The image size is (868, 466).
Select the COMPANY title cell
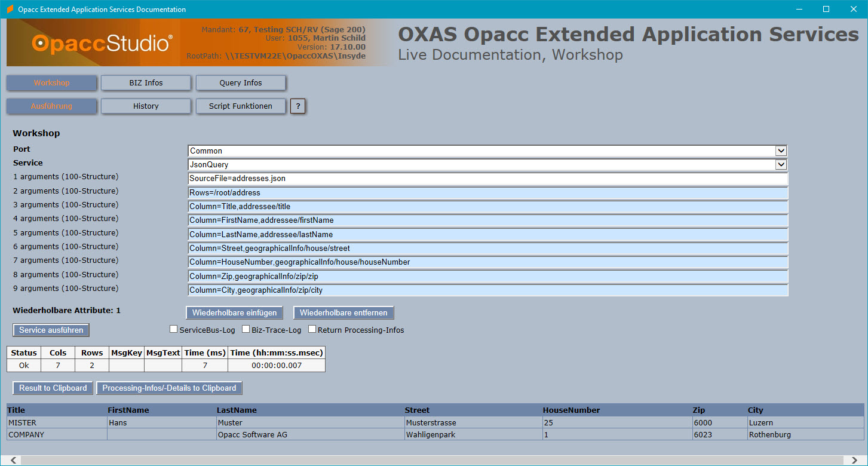56,434
